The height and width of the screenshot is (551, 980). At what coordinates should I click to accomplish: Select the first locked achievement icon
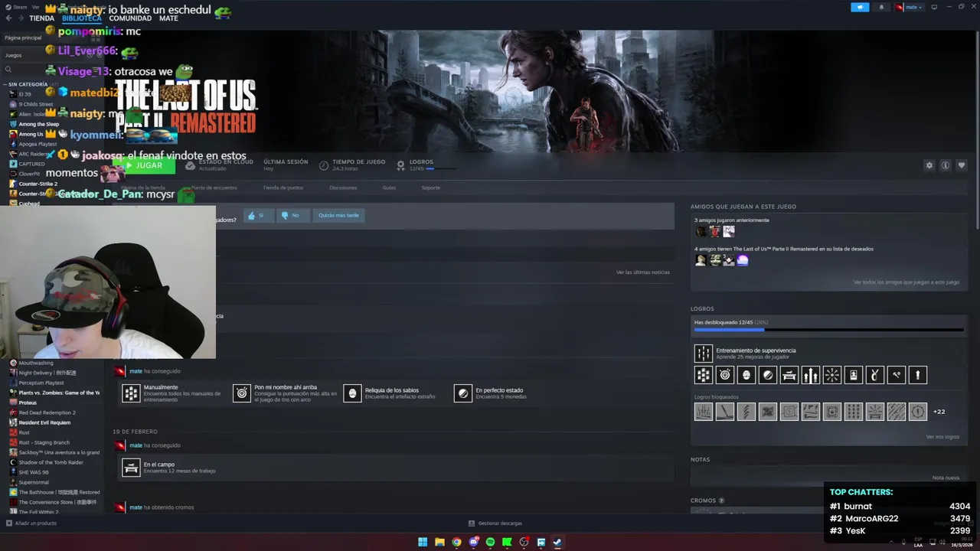(x=703, y=412)
